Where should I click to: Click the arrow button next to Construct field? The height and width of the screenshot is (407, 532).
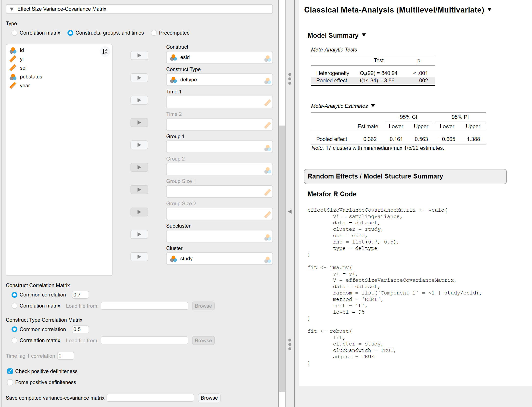[x=139, y=56]
